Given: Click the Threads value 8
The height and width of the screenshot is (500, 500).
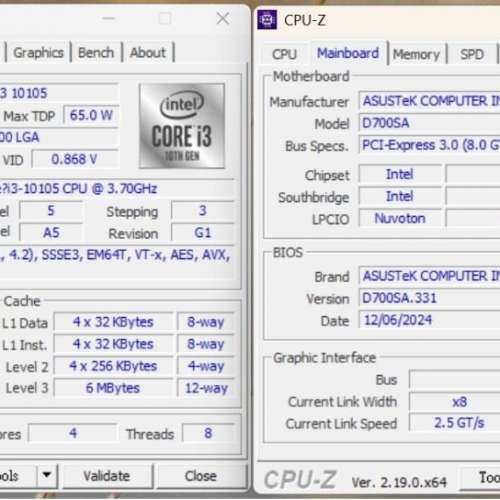Looking at the screenshot, I should (x=208, y=433).
